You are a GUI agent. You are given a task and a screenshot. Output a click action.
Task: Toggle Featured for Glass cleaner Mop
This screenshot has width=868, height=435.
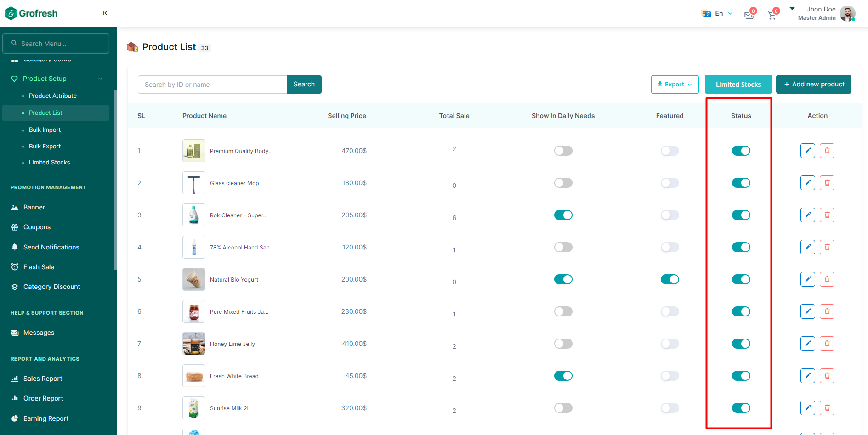(x=670, y=183)
